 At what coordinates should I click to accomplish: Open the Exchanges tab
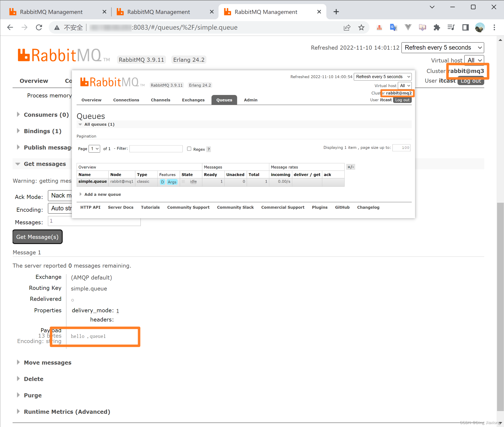point(193,100)
